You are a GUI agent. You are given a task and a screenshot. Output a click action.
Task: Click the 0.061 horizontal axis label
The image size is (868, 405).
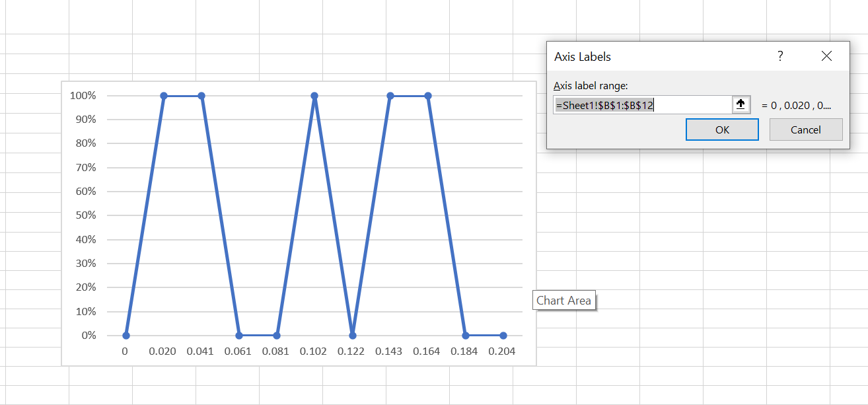238,351
